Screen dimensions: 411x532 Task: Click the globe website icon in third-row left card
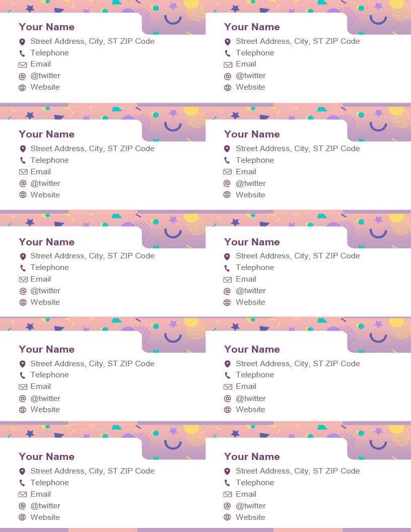[23, 302]
